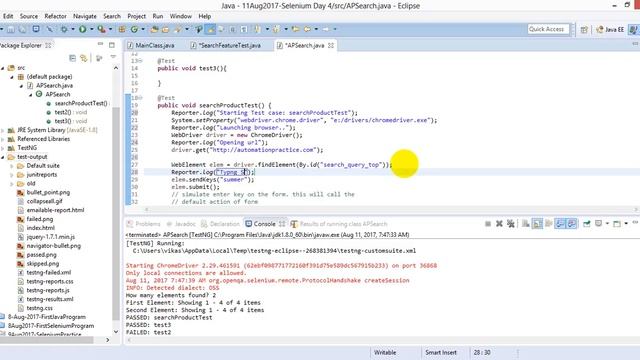Screen dimensions: 640x360
Task: Open the Package Explorer View Menu triangle
Action: click(x=113, y=58)
